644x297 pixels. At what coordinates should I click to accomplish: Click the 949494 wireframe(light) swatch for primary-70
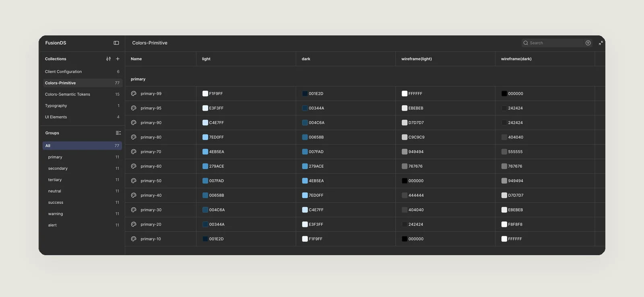click(405, 152)
